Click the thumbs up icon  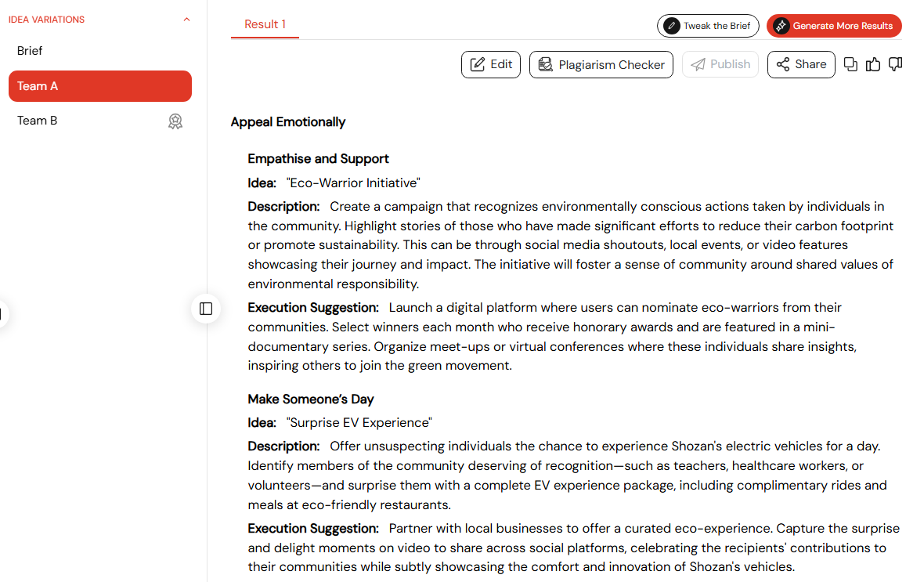873,64
